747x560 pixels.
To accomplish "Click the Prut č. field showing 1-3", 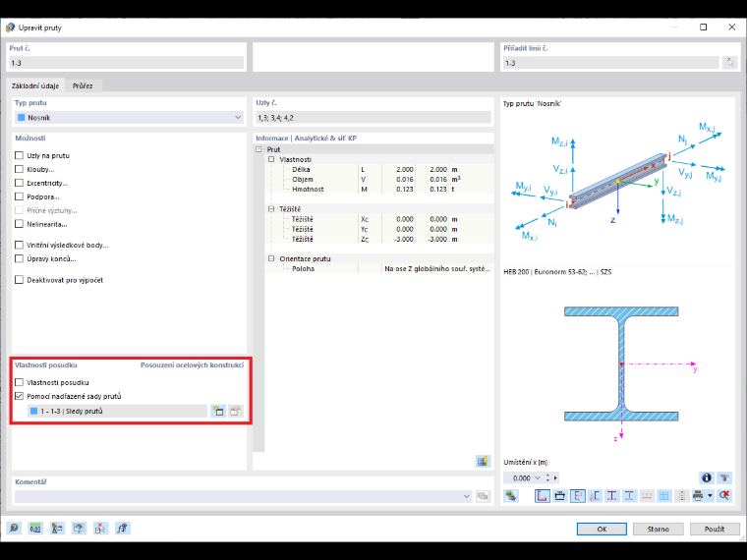I will pos(126,63).
